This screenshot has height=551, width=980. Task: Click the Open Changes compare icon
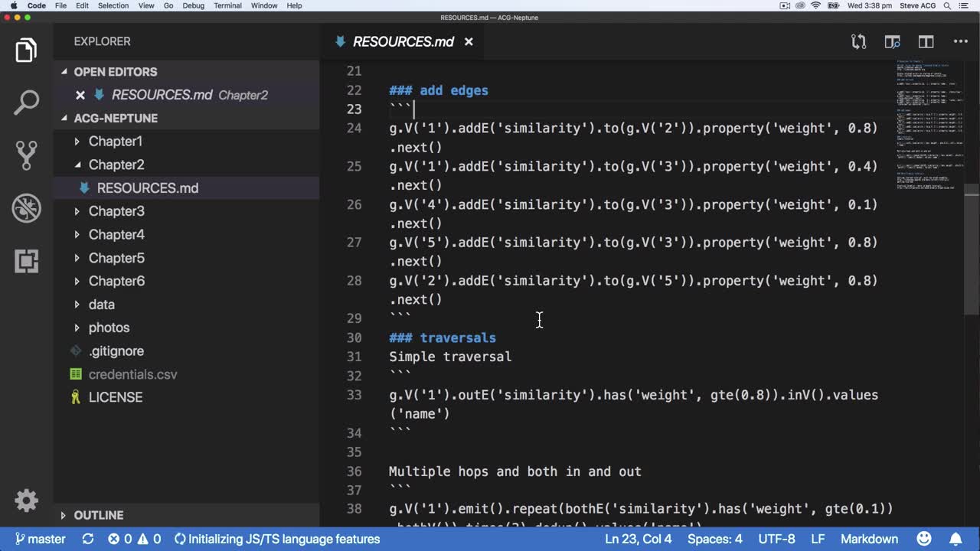point(858,42)
